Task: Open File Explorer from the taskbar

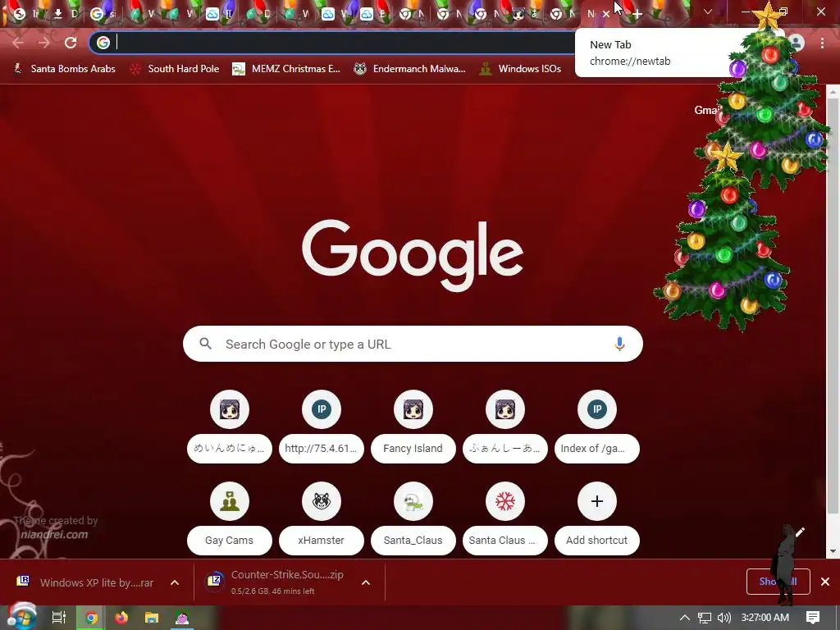Action: click(152, 618)
